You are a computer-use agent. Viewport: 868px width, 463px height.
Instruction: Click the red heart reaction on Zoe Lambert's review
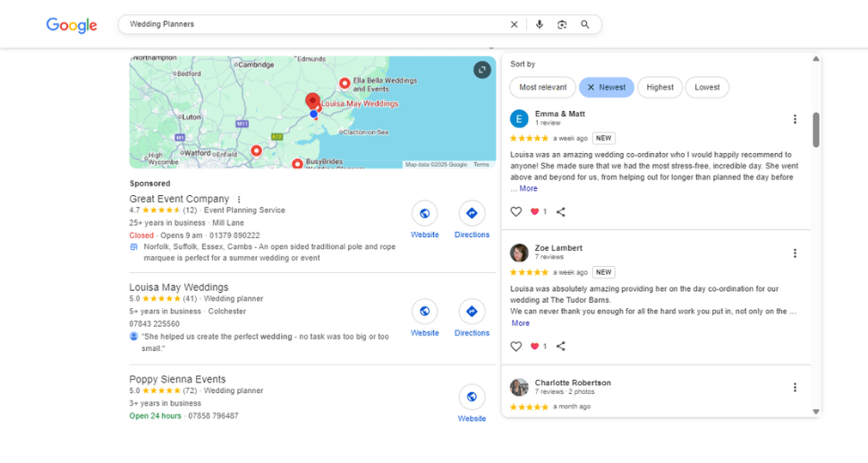(535, 347)
